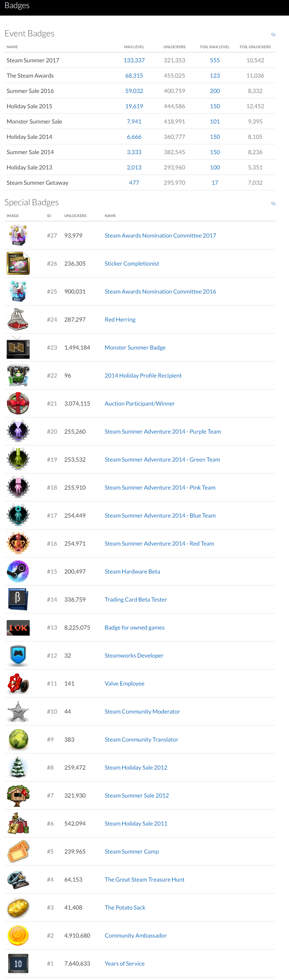Click the Steamworks Developer shield icon
289x980 pixels.
pyautogui.click(x=18, y=656)
